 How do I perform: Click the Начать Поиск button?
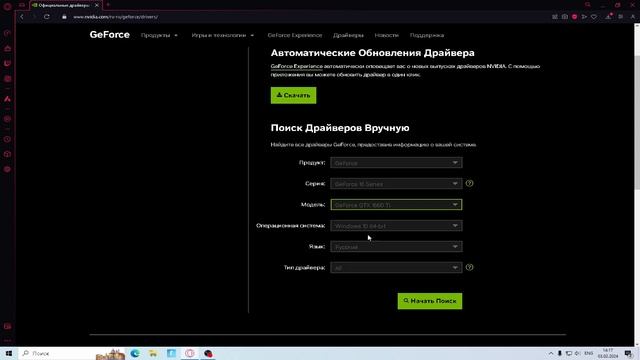(x=430, y=301)
